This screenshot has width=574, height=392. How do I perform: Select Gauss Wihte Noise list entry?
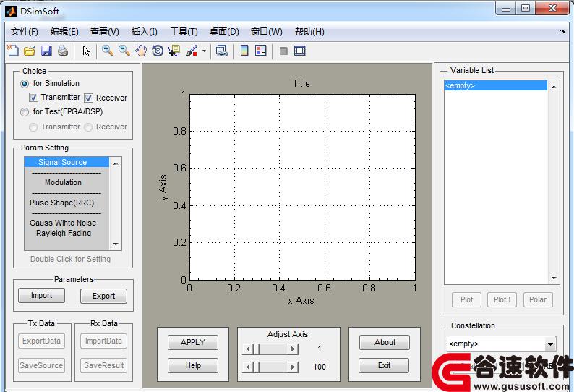(x=67, y=223)
